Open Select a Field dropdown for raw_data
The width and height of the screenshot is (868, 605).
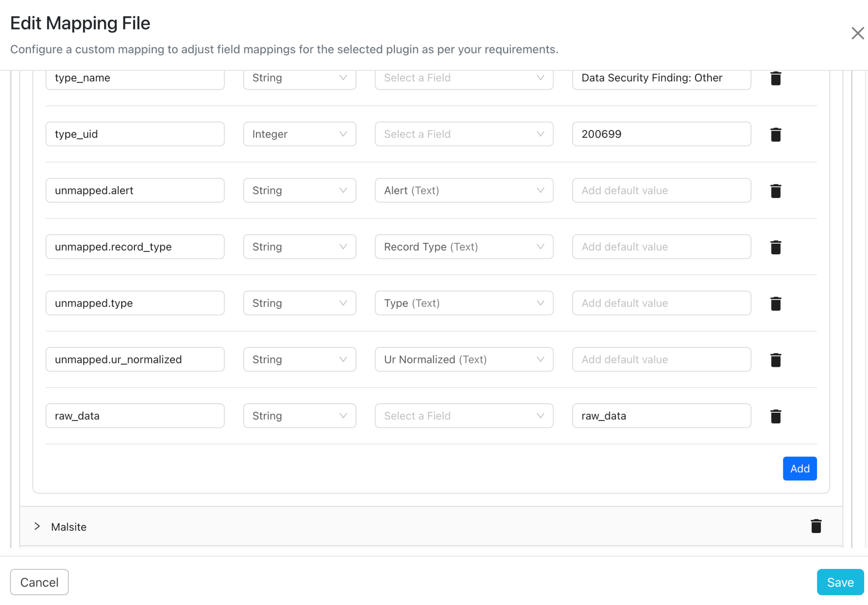[x=464, y=416]
